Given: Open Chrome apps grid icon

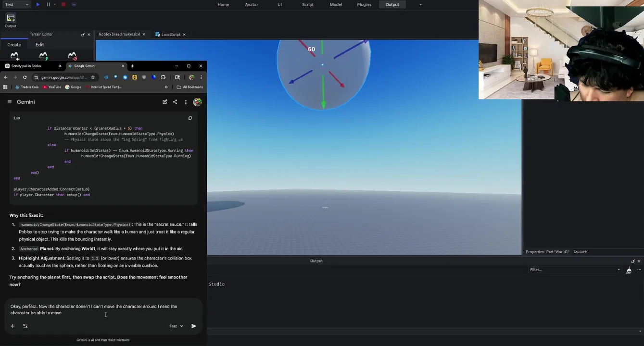Looking at the screenshot, I should (5, 87).
